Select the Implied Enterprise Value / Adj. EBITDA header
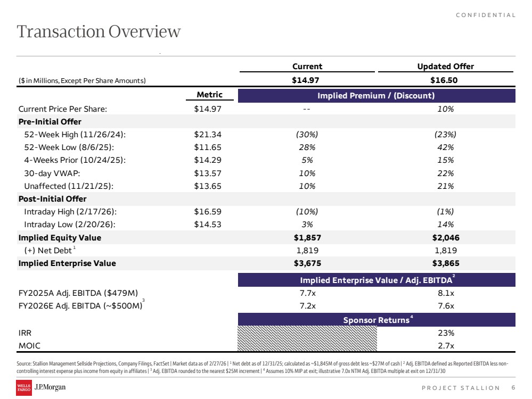532x399 pixels. [377, 280]
